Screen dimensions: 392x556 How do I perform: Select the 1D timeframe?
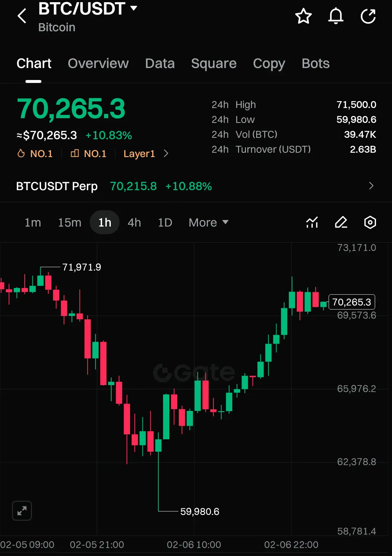(x=165, y=222)
